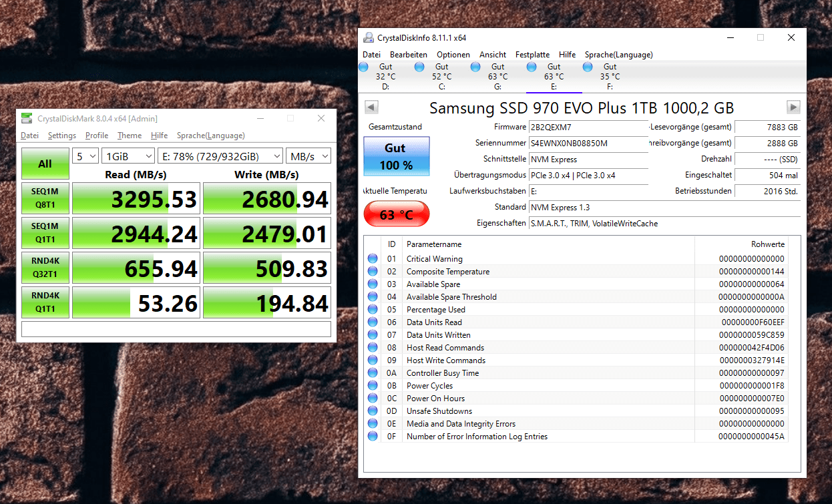Image resolution: width=832 pixels, height=504 pixels.
Task: Click the Betriebsstunden value 2016 Std.
Action: coord(767,191)
